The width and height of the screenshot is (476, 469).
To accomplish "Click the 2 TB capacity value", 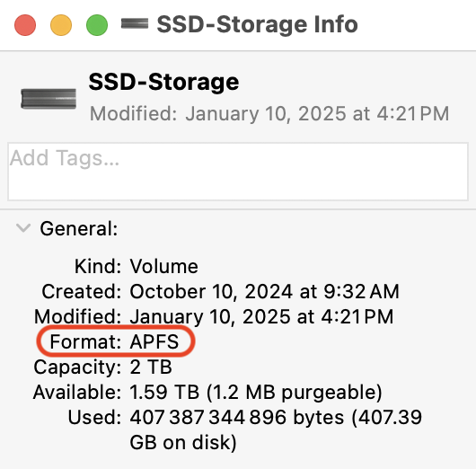I will 151,367.
